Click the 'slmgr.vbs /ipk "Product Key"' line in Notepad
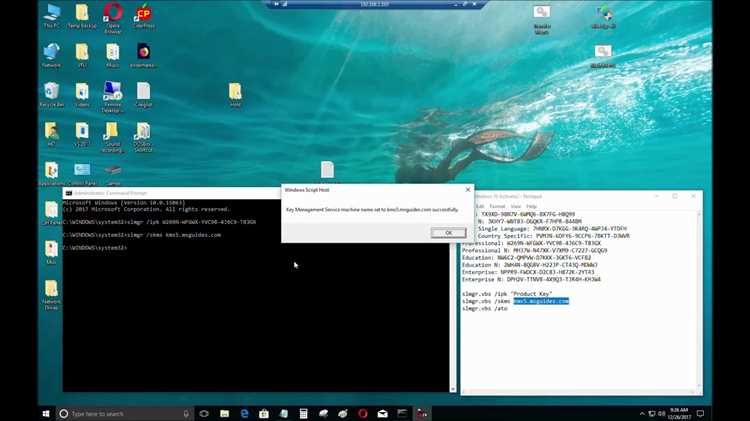Viewport: 750px width, 421px height. pos(507,294)
